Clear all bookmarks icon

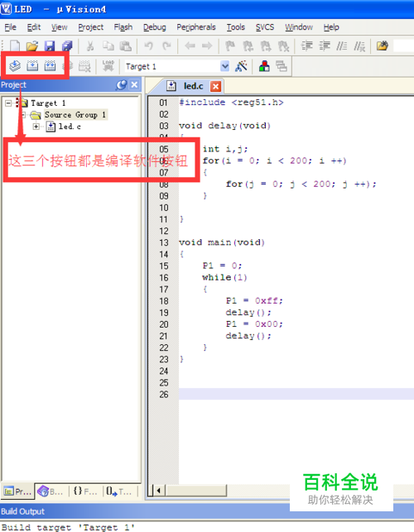pyautogui.click(x=283, y=46)
